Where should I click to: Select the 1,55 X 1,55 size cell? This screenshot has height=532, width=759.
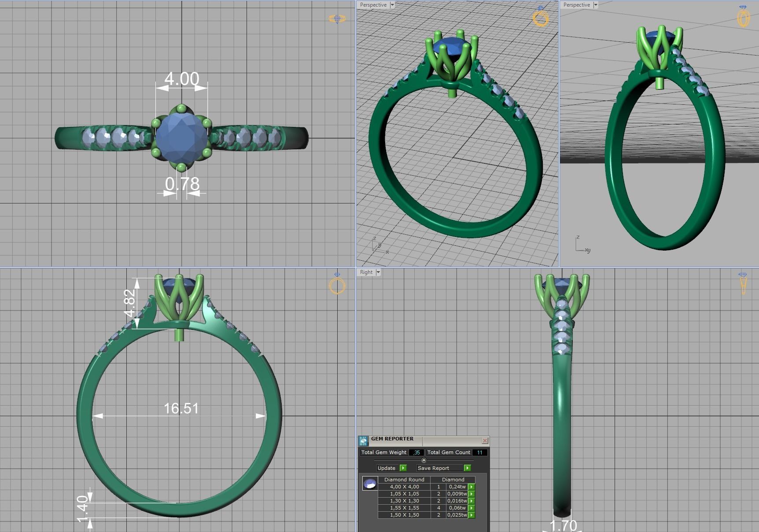[404, 508]
